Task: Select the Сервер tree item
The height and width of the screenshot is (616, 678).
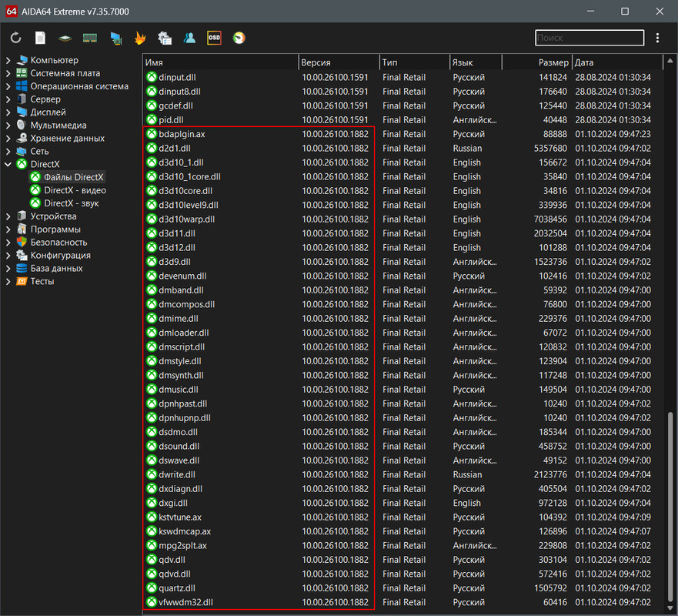Action: pos(45,99)
